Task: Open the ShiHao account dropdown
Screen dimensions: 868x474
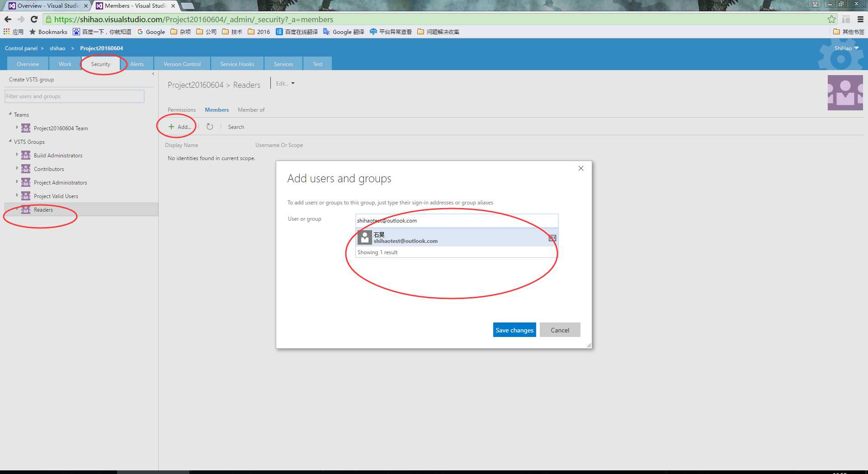Action: pos(846,48)
